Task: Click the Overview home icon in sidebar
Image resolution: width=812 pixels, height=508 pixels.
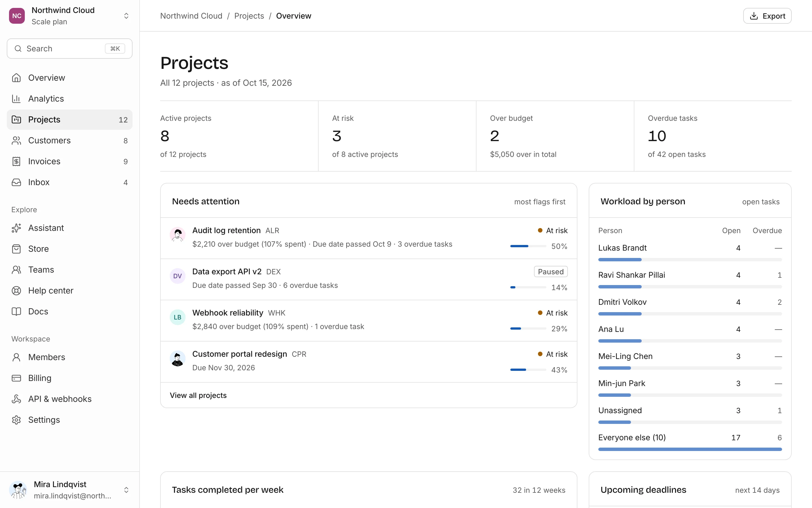Action: 16,78
